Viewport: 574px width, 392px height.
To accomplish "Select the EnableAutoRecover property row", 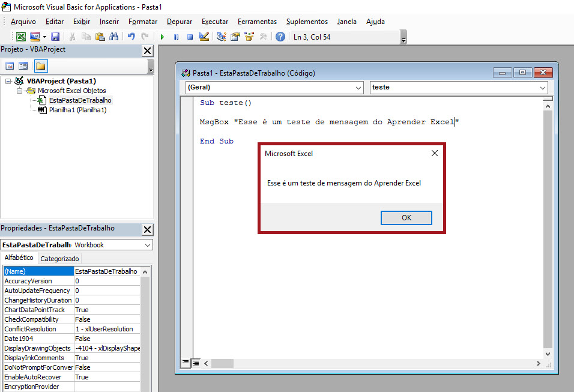I will click(72, 377).
